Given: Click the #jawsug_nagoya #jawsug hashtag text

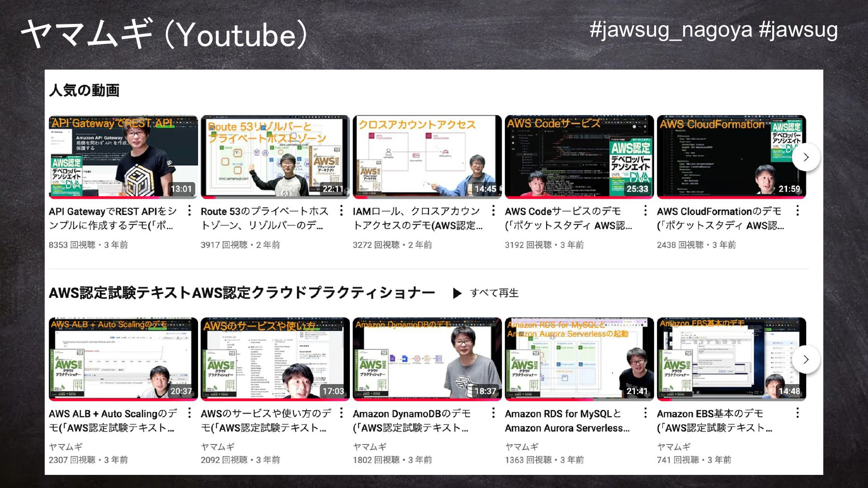Looking at the screenshot, I should tap(713, 31).
